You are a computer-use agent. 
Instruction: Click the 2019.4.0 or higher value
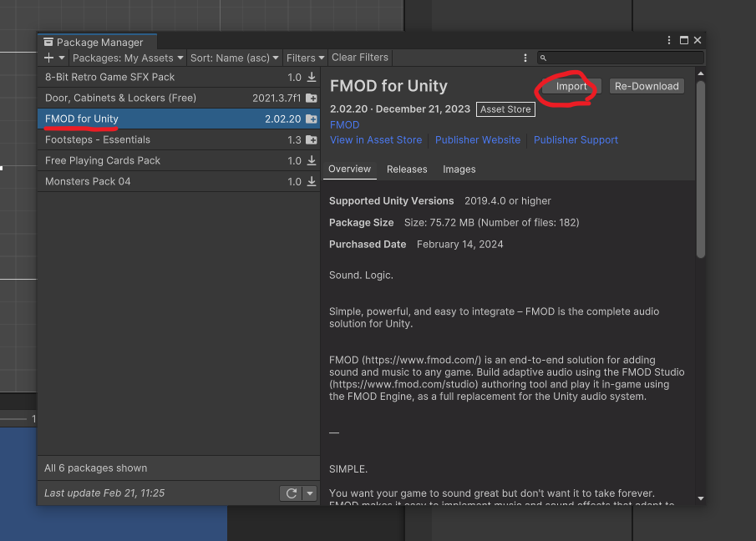(x=508, y=201)
